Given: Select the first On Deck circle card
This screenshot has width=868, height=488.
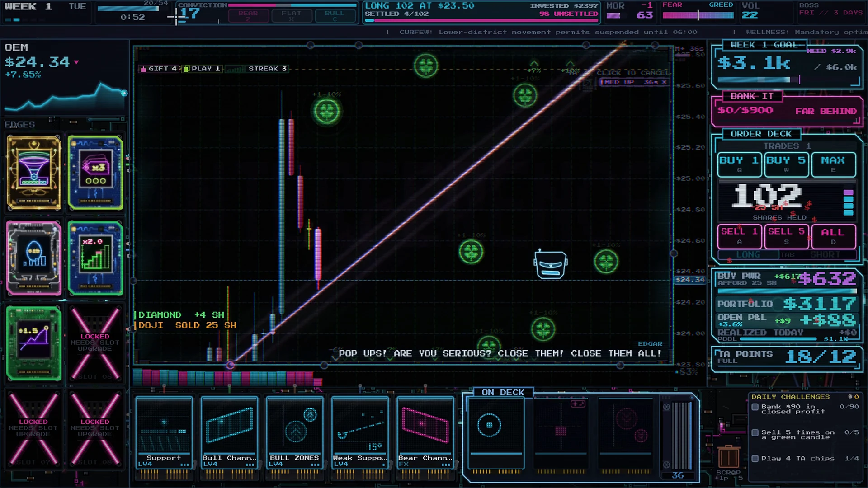Looking at the screenshot, I should [496, 433].
